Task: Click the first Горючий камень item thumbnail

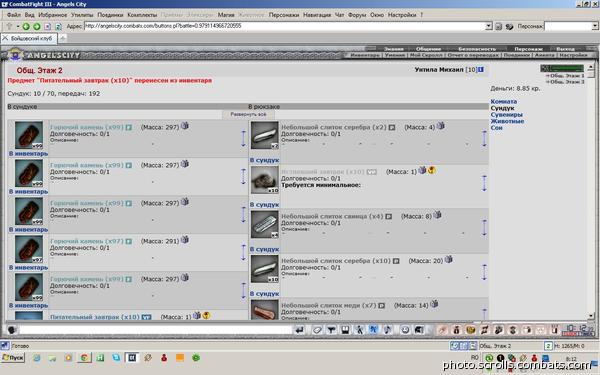Action: pyautogui.click(x=29, y=135)
